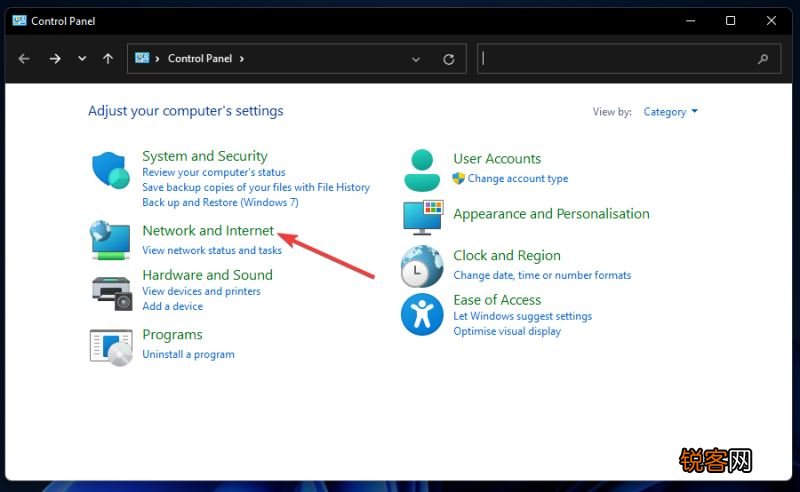Expand the chevron before Control Panel in the address bar
Viewport: 800px width, 492px height.
coord(157,59)
